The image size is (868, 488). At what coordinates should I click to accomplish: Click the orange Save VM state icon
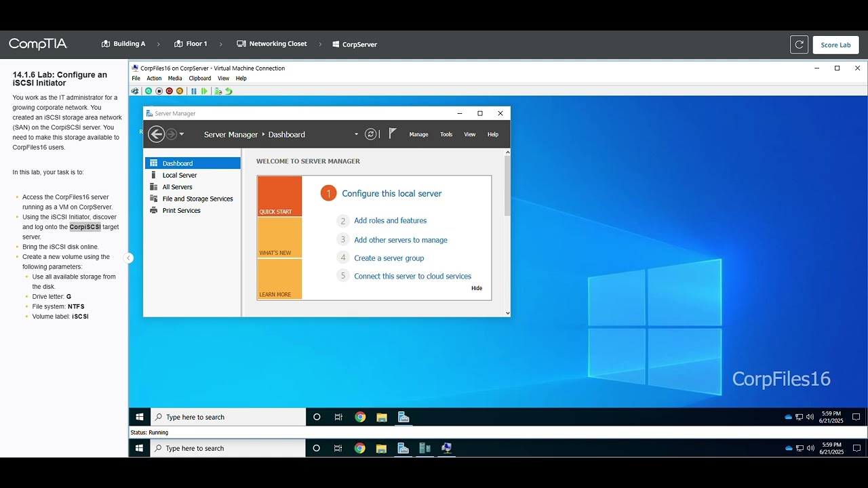pyautogui.click(x=180, y=91)
